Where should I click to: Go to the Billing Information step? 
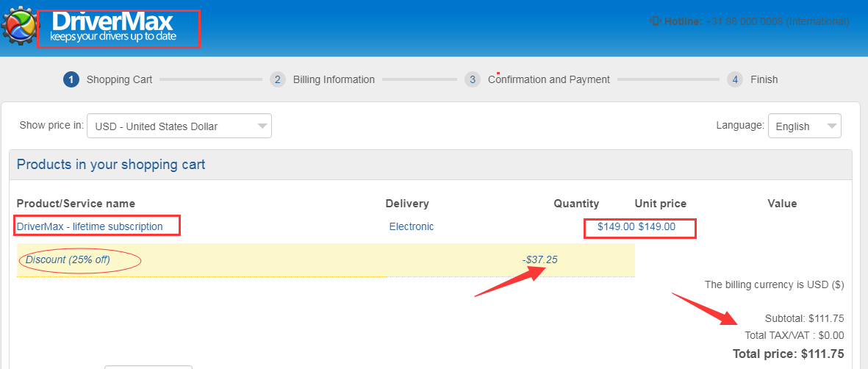tap(334, 79)
